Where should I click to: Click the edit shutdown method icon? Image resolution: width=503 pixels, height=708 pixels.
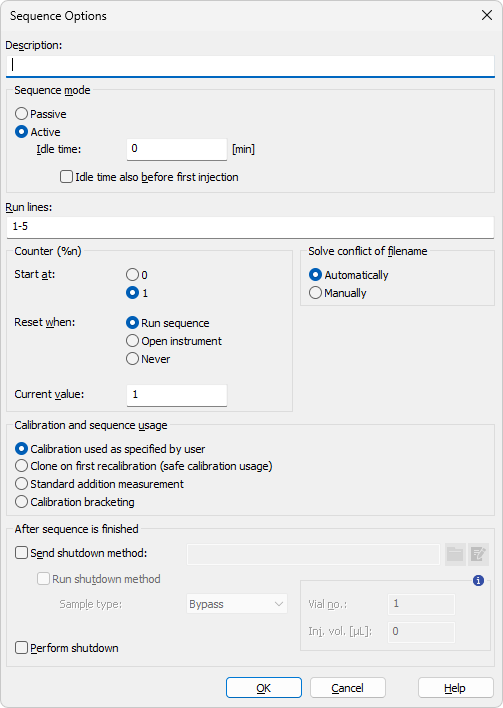[478, 554]
